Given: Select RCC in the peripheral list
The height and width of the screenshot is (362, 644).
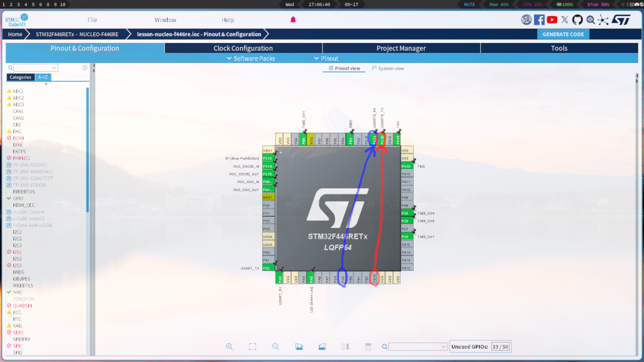Looking at the screenshot, I should (x=17, y=312).
